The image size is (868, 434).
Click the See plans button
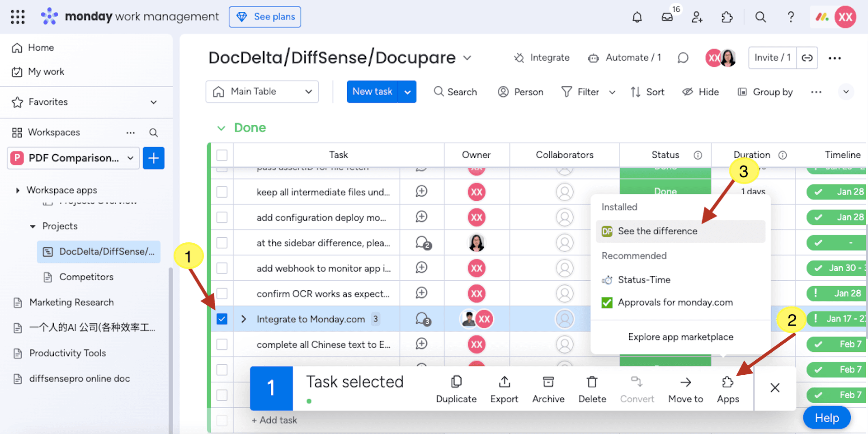point(265,17)
